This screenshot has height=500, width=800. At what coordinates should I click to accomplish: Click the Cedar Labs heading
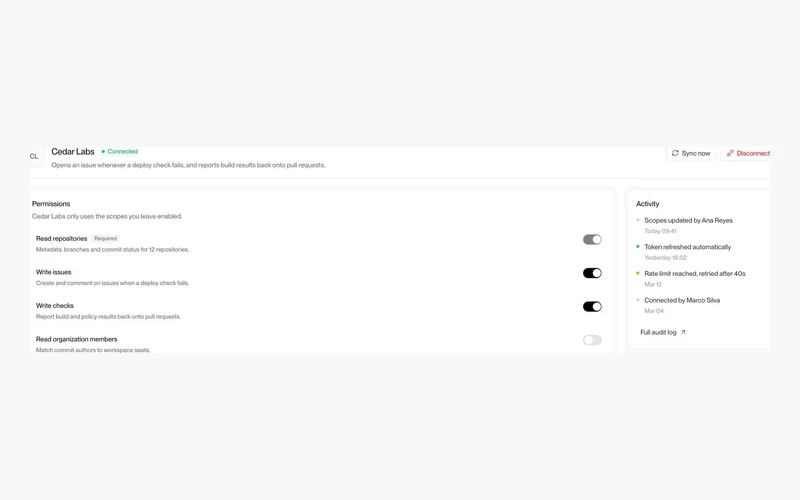[73, 152]
